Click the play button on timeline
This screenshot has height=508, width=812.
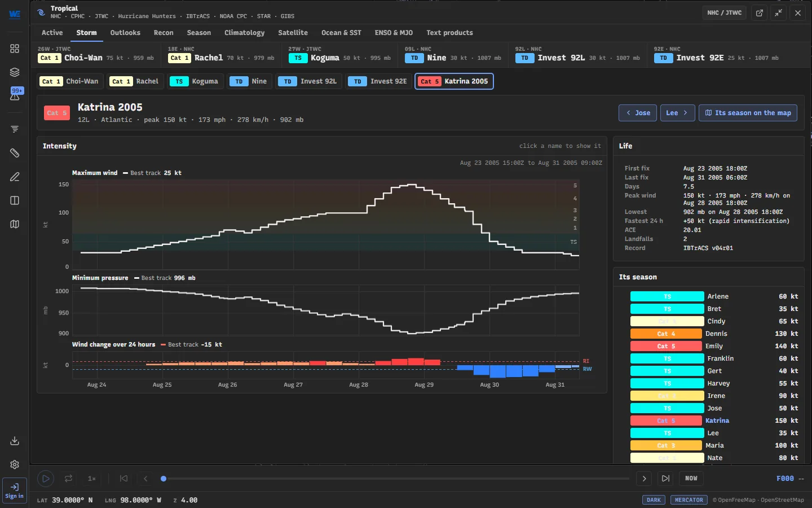(46, 479)
